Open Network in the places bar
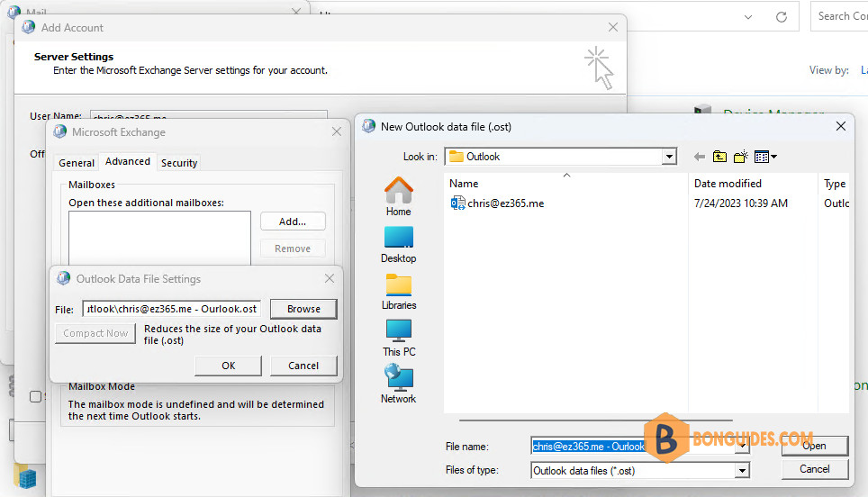 pyautogui.click(x=399, y=384)
